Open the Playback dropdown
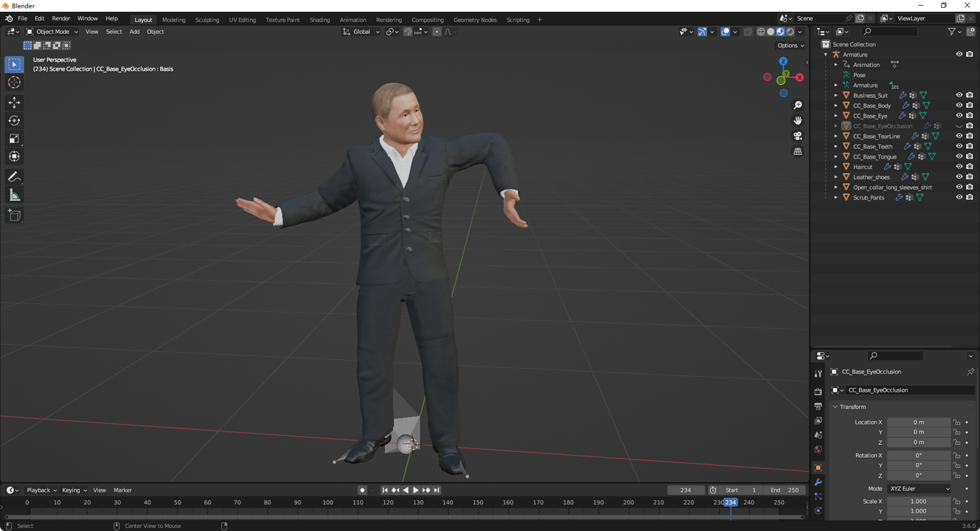This screenshot has height=531, width=980. point(41,490)
